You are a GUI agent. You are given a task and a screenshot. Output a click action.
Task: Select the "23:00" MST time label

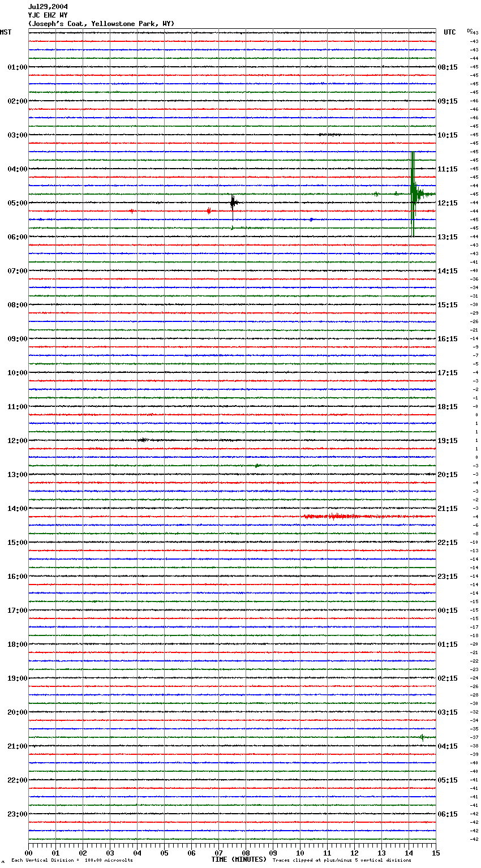tap(18, 814)
